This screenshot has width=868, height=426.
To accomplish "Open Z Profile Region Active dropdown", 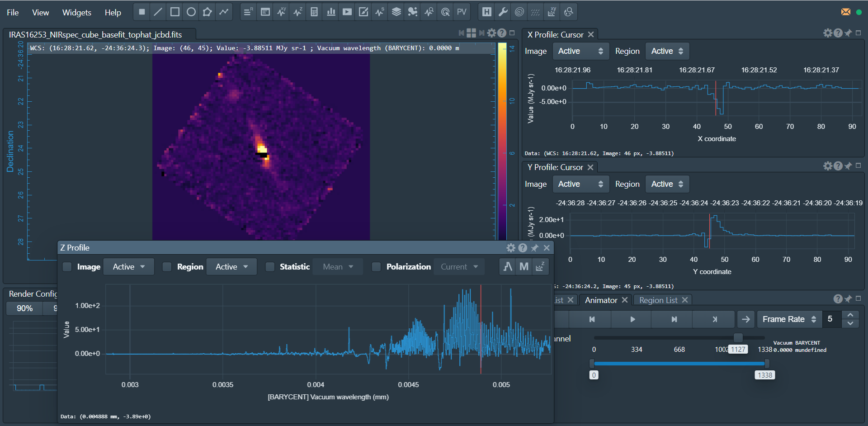I will click(x=231, y=267).
